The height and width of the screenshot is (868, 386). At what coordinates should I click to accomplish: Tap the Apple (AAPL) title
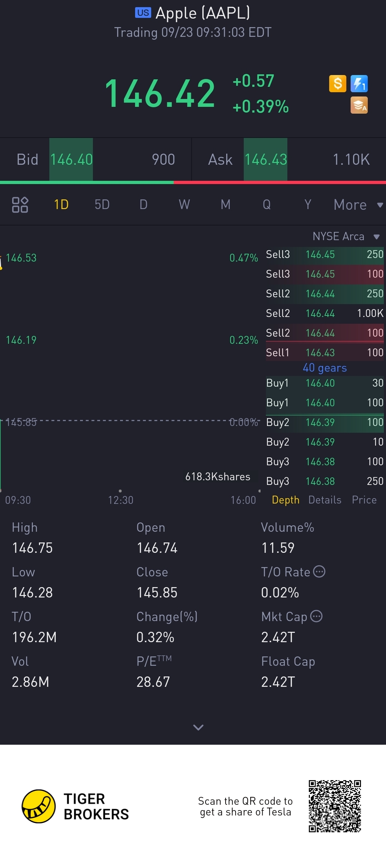point(203,13)
